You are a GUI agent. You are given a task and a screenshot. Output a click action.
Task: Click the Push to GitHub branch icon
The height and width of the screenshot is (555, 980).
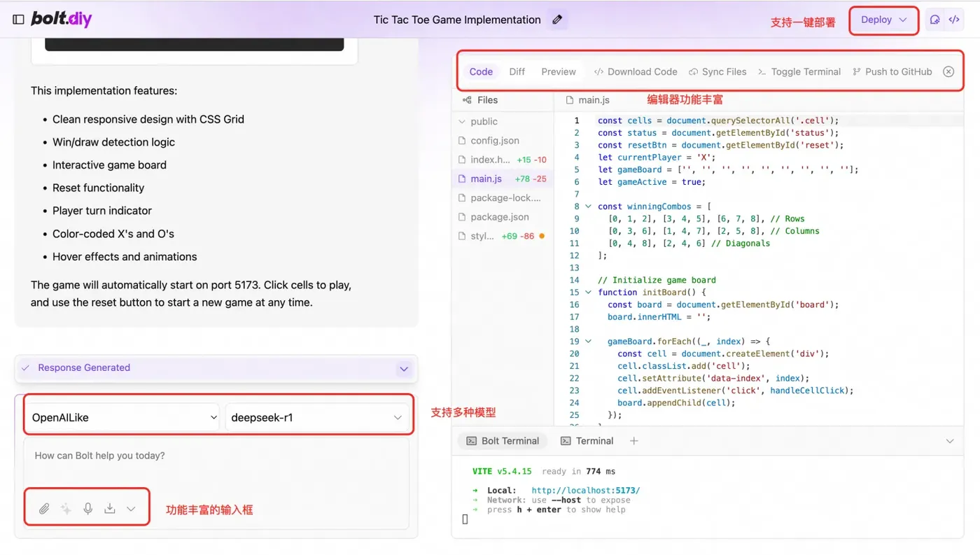(857, 71)
